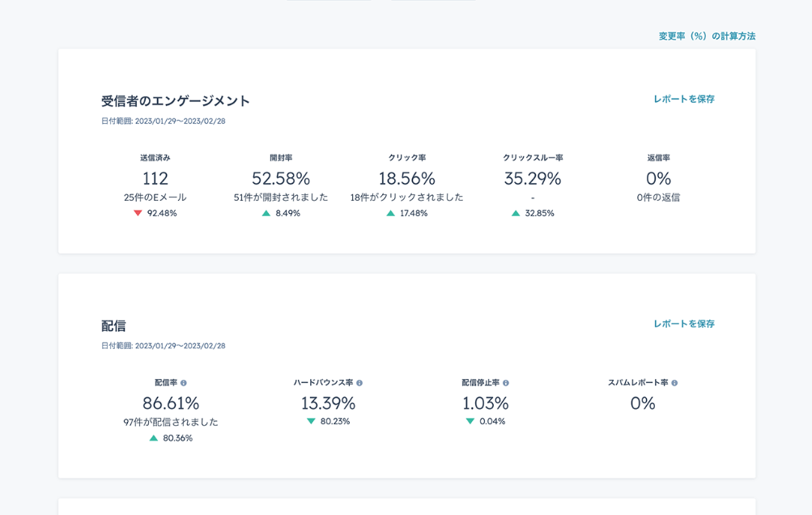The height and width of the screenshot is (515, 812).
Task: Click the 0.04% change value
Action: [x=492, y=421]
